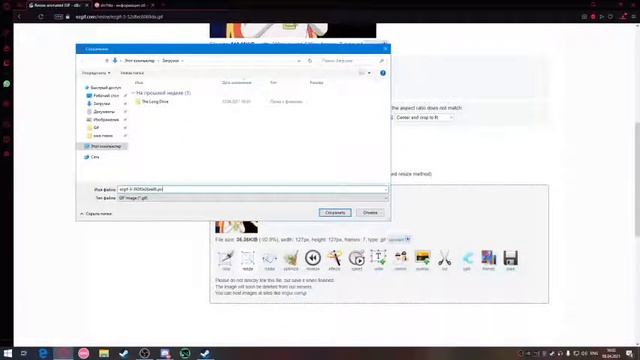Sort by Дата изменения column header
The width and height of the screenshot is (640, 360).
click(x=237, y=83)
